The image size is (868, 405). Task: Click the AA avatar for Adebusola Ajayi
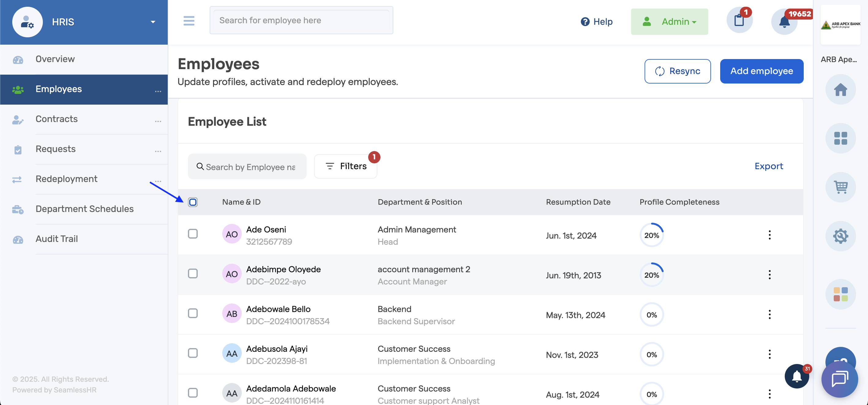(232, 354)
